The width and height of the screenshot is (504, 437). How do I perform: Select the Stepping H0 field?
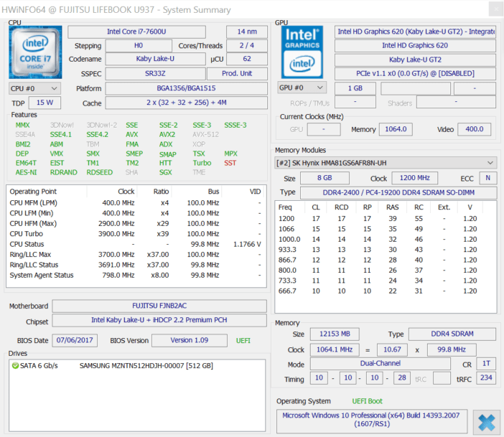pos(139,46)
